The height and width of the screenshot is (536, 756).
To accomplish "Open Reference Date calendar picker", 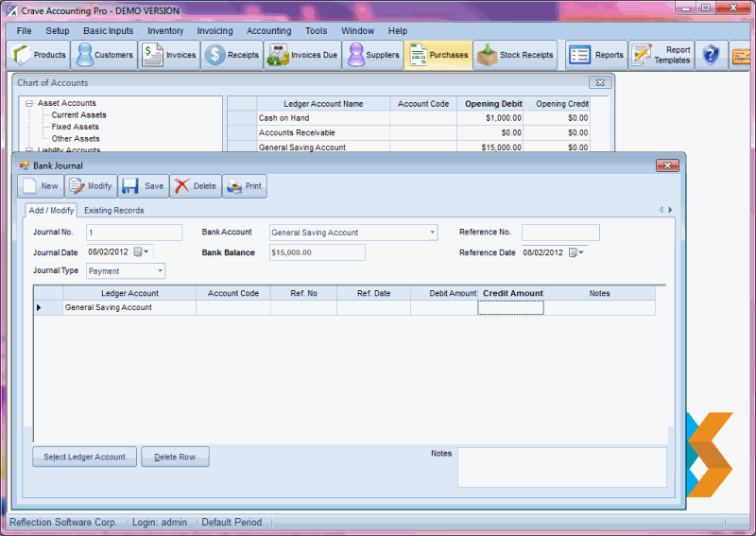I will coord(576,252).
